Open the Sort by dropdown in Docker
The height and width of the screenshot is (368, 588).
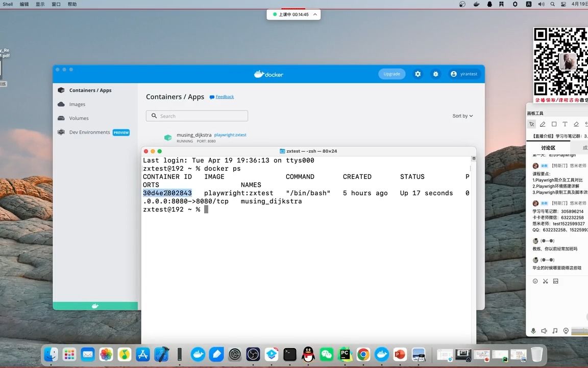(462, 116)
